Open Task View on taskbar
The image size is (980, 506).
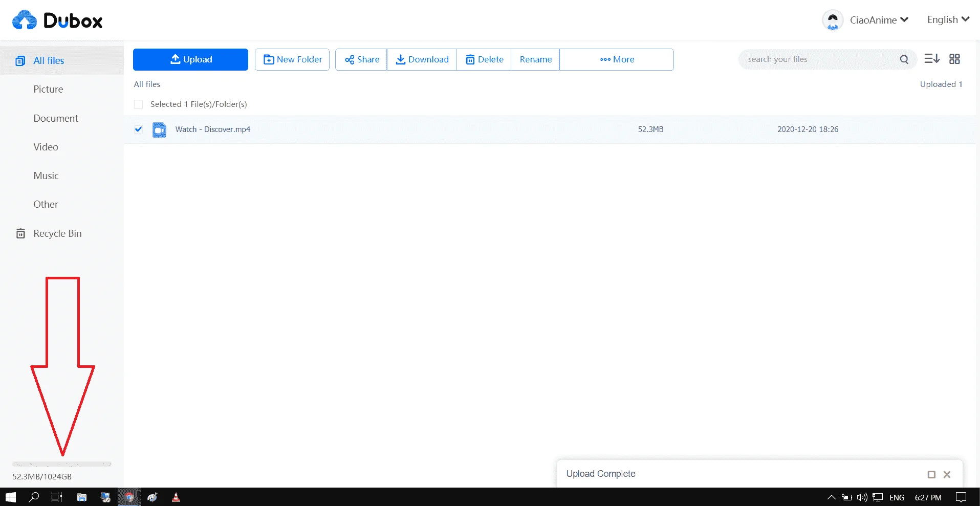pyautogui.click(x=57, y=497)
